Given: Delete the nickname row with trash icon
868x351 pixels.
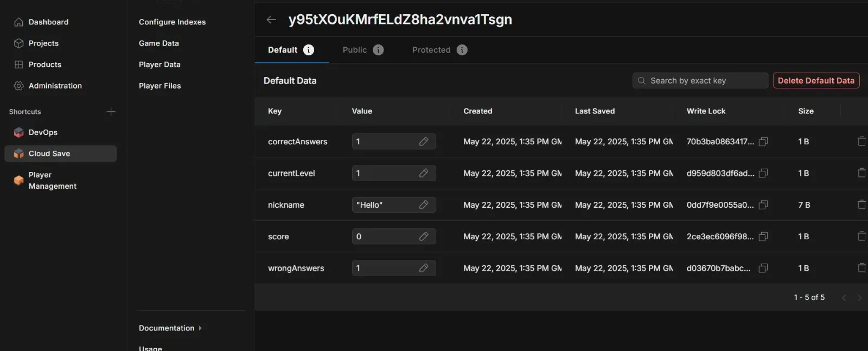Looking at the screenshot, I should [x=861, y=205].
